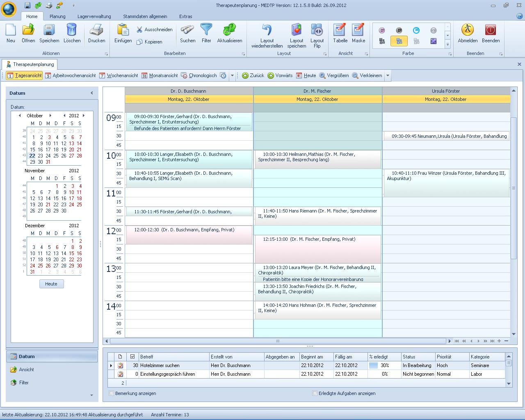The width and height of the screenshot is (525, 420).
Task: Click the Heute button below calendar
Action: [51, 284]
